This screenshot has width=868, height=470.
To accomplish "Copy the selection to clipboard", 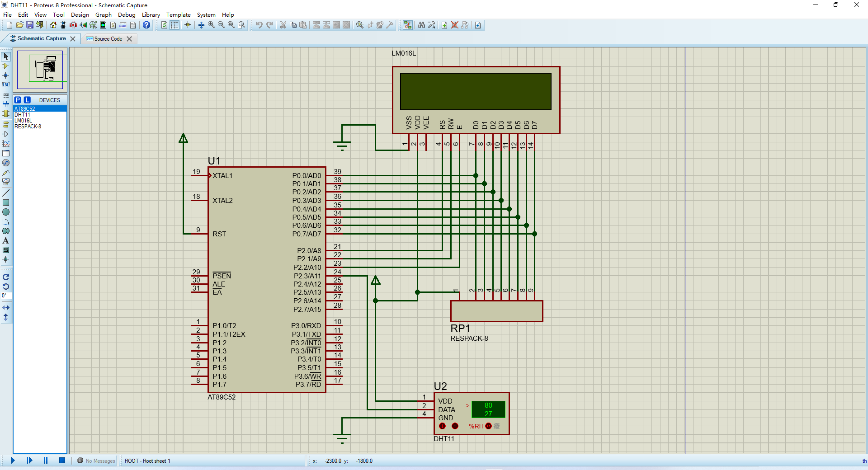I will point(293,25).
